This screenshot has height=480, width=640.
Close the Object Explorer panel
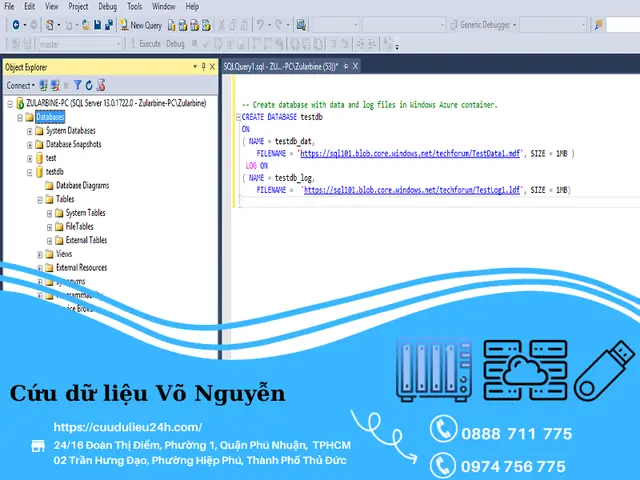212,67
